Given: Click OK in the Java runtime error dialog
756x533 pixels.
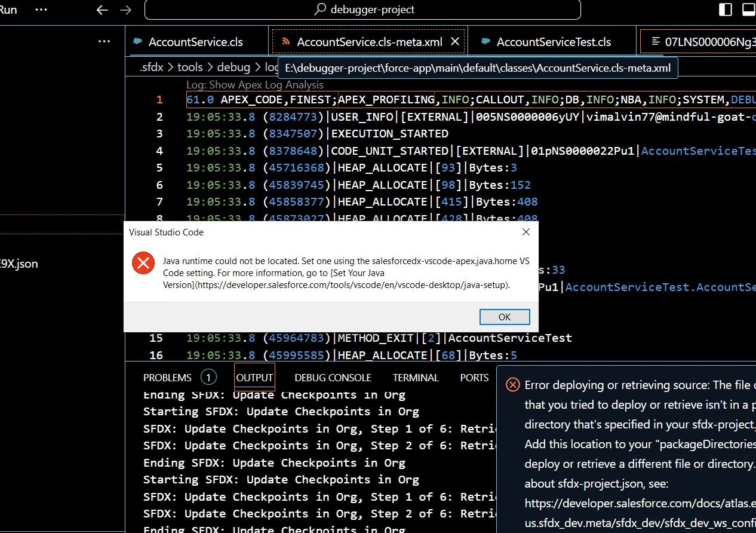Looking at the screenshot, I should point(505,317).
